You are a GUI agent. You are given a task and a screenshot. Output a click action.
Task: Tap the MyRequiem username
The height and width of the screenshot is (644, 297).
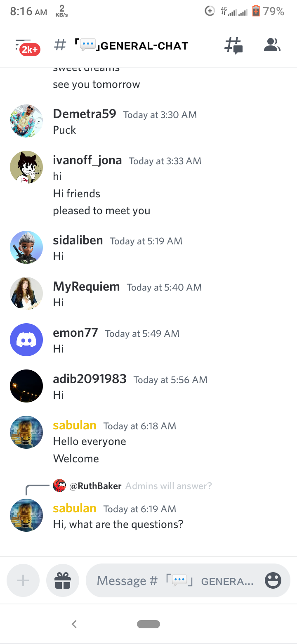(x=87, y=286)
